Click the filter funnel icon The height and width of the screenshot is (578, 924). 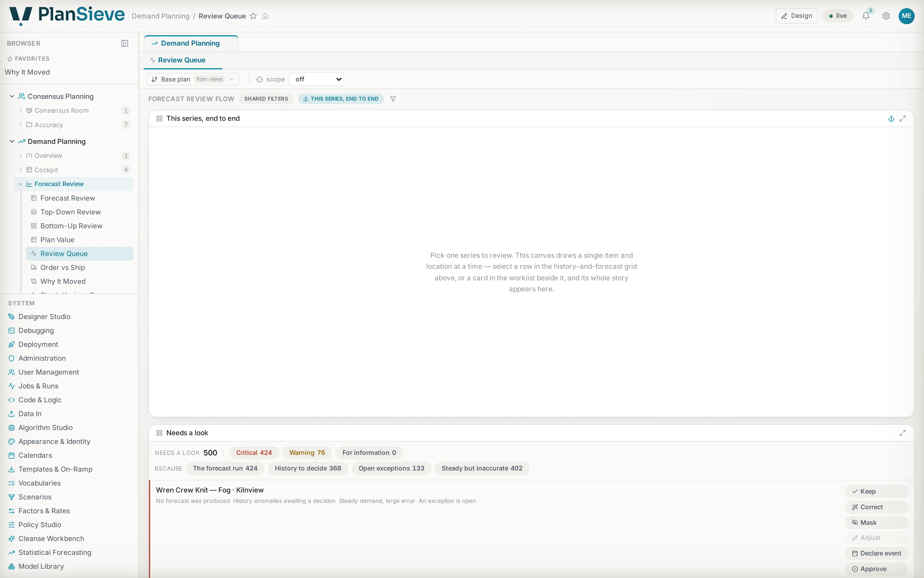click(x=393, y=99)
